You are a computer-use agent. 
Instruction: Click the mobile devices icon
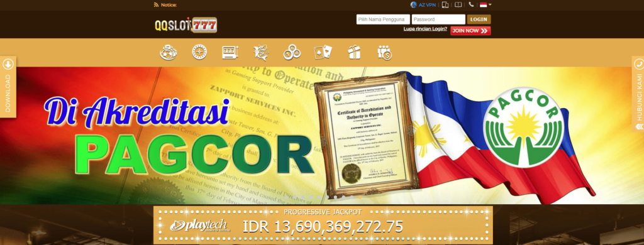click(x=445, y=5)
